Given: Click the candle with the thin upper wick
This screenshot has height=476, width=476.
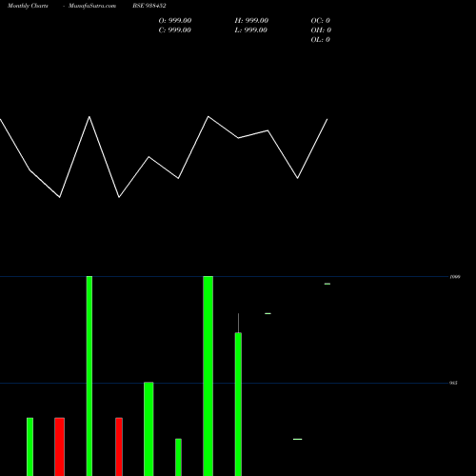Looking at the screenshot, I should coord(238,394).
